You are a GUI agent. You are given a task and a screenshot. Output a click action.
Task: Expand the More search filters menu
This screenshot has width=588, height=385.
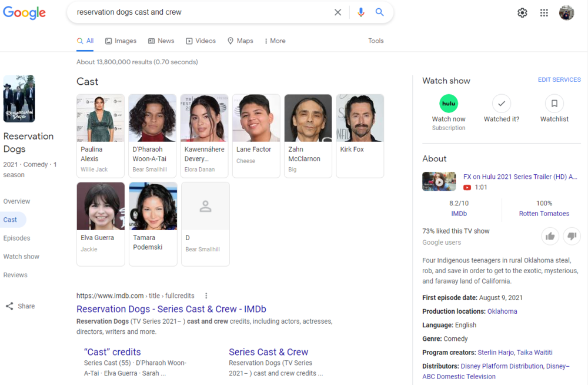tap(275, 41)
